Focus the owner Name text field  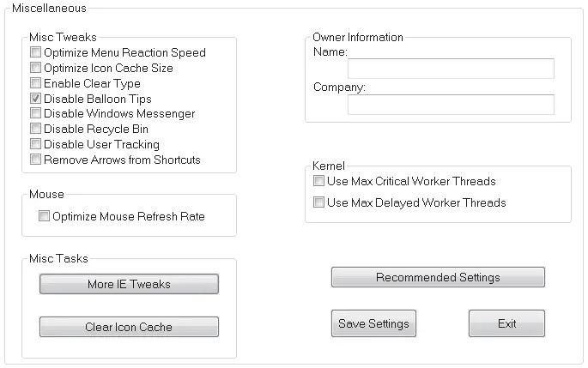451,69
